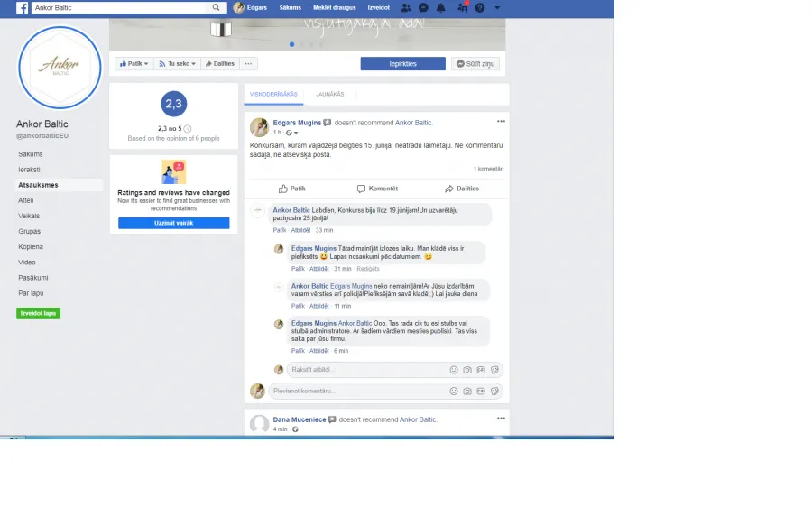Click the Sūtīt ziņu button
812x507 pixels.
coord(475,64)
